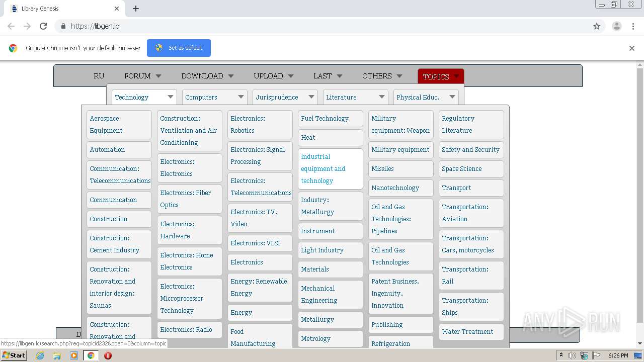Image resolution: width=644 pixels, height=362 pixels.
Task: Choose Patent Business. Ingenuity. Innovation topic
Action: point(401,294)
